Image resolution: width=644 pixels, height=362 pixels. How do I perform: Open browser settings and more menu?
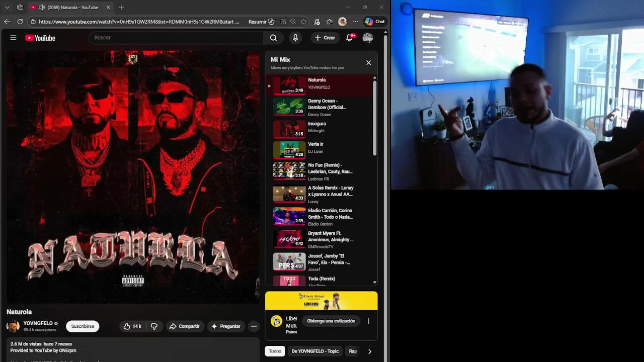355,22
